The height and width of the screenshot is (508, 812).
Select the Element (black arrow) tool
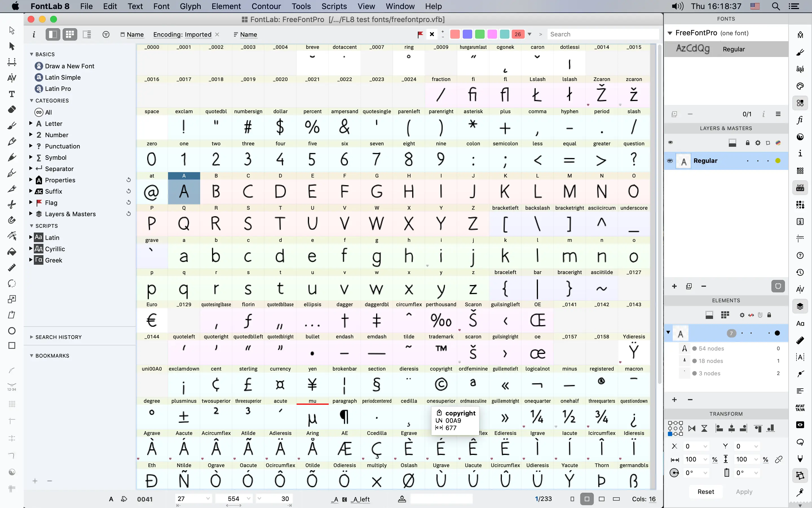pos(12,46)
